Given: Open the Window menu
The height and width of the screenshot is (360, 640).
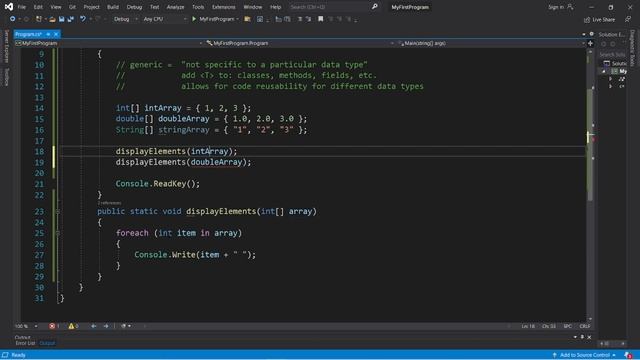Looking at the screenshot, I should (253, 7).
